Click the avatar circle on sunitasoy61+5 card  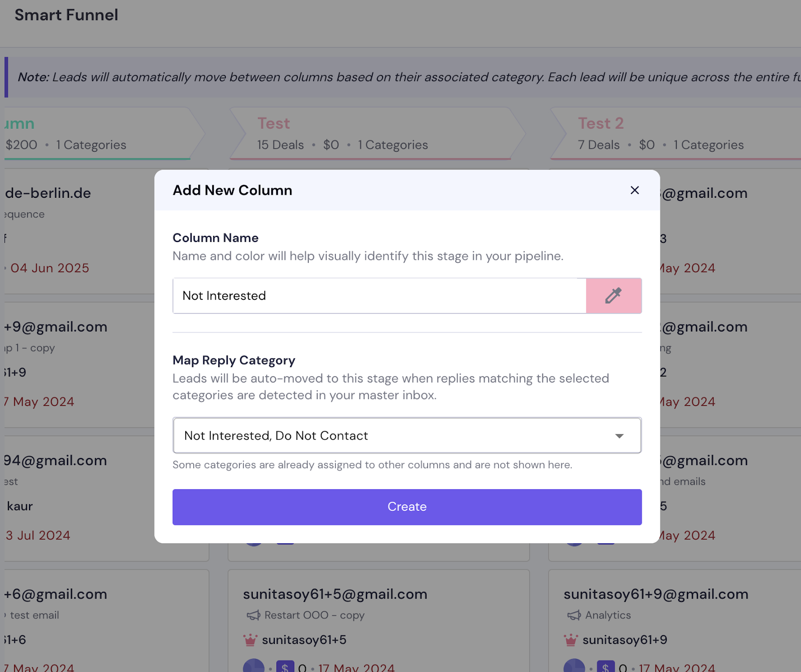pos(253,666)
